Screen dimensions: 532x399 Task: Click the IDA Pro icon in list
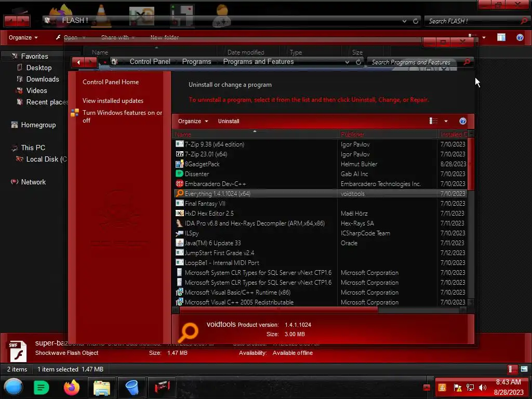(x=179, y=223)
